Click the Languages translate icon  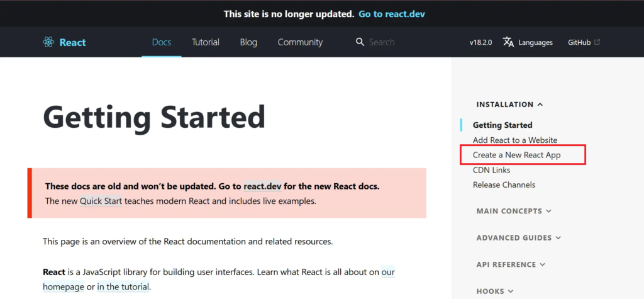click(x=508, y=42)
